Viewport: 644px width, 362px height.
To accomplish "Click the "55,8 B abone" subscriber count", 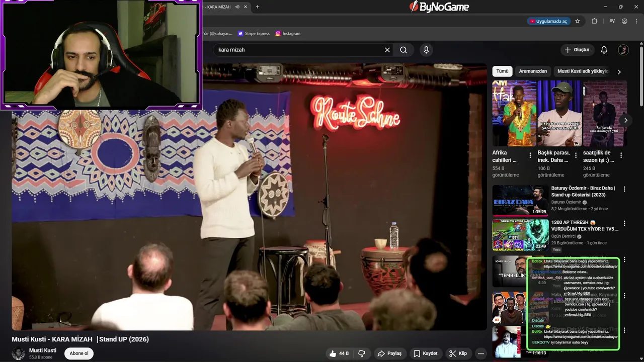I will coord(41,357).
